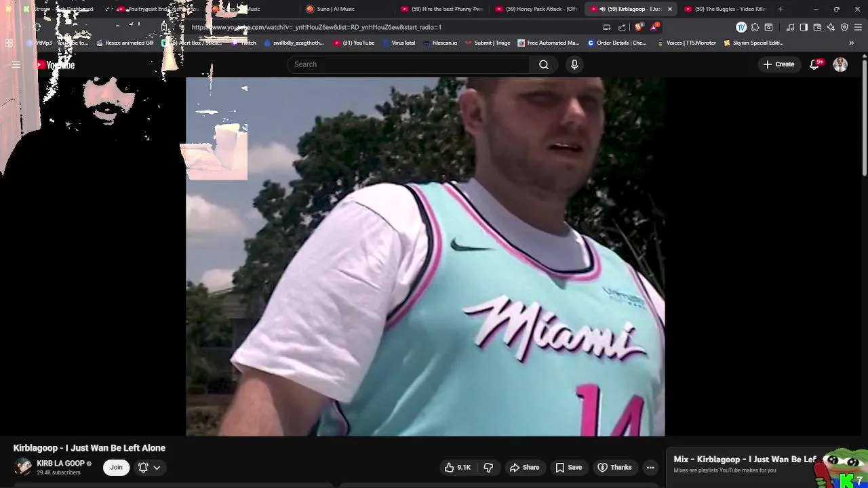868x488 pixels.
Task: Open the TV extension icon
Action: (741, 27)
